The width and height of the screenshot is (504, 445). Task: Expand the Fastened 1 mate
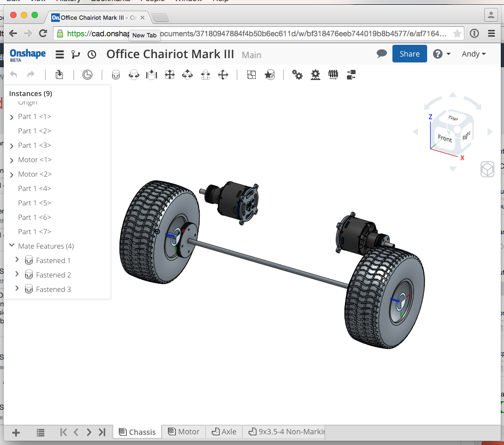tap(17, 260)
